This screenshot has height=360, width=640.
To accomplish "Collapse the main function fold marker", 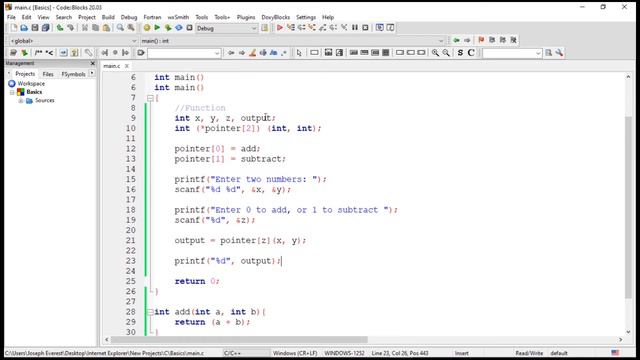I will [x=150, y=98].
